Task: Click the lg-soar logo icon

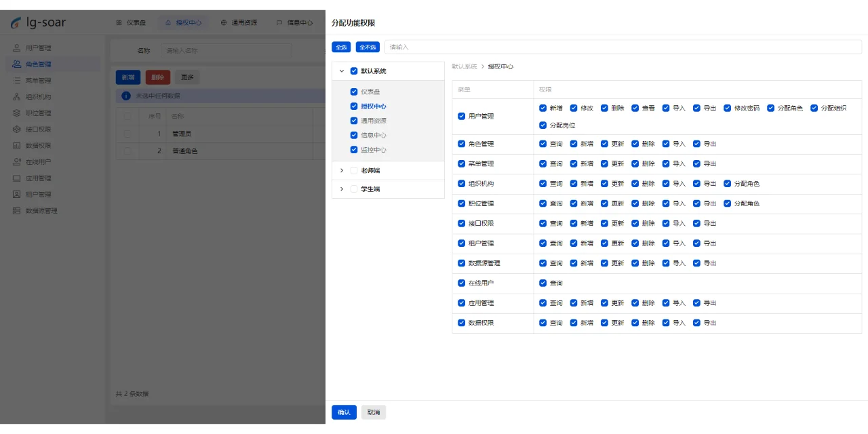Action: 16,23
